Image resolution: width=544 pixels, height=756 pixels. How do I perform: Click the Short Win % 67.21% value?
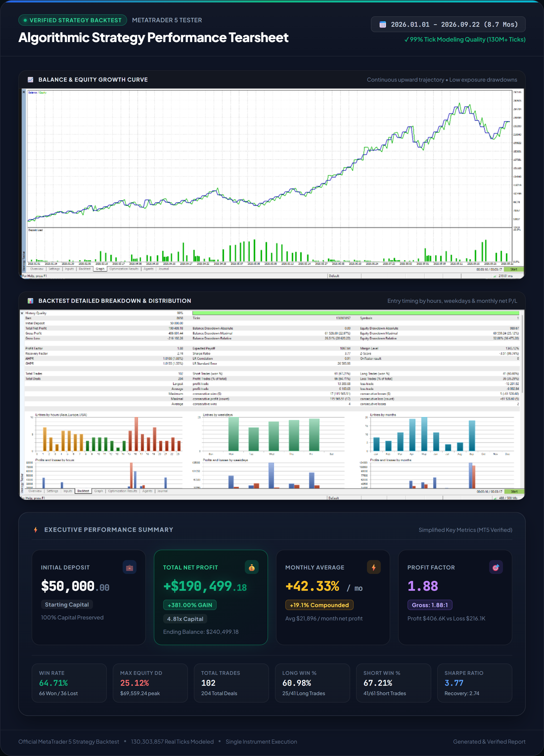(x=378, y=683)
